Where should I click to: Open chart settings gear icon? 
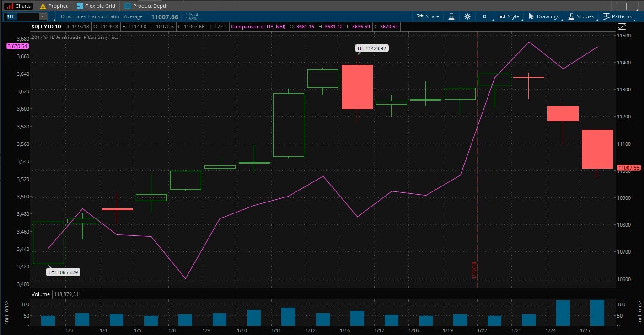(x=467, y=16)
